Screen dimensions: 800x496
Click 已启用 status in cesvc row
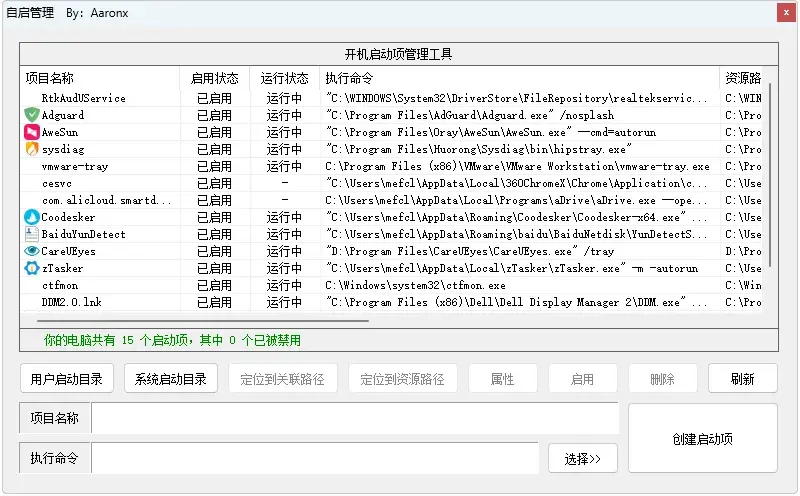click(214, 183)
